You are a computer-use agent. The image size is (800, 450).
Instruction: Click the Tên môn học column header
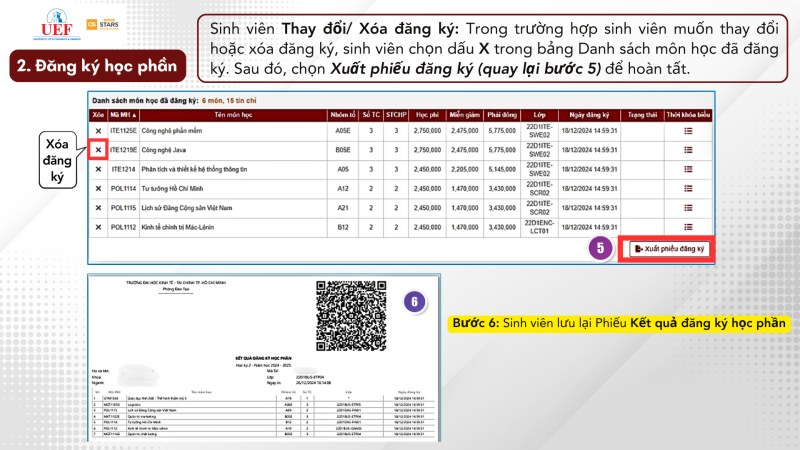tap(231, 115)
